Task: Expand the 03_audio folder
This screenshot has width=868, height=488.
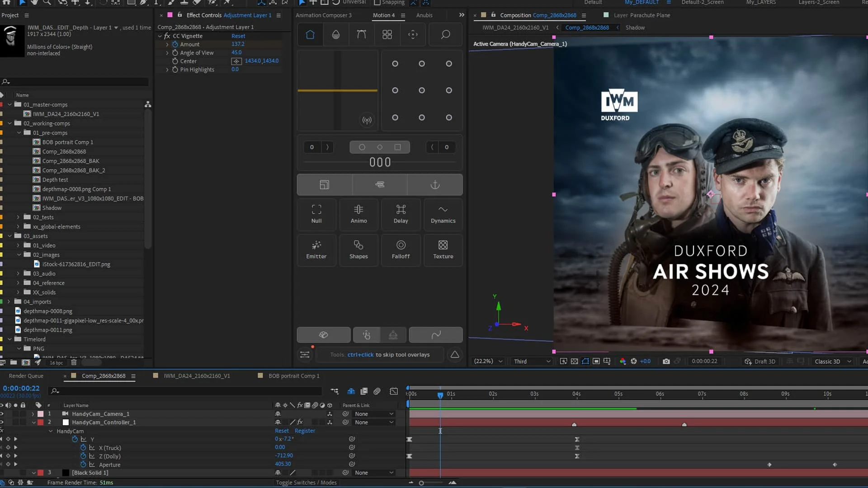Action: coord(18,274)
